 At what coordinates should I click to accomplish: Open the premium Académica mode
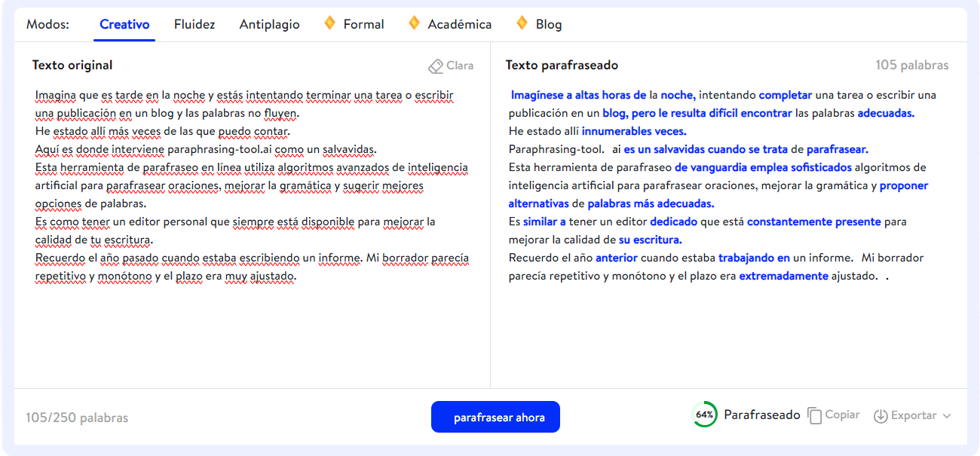coord(450,24)
